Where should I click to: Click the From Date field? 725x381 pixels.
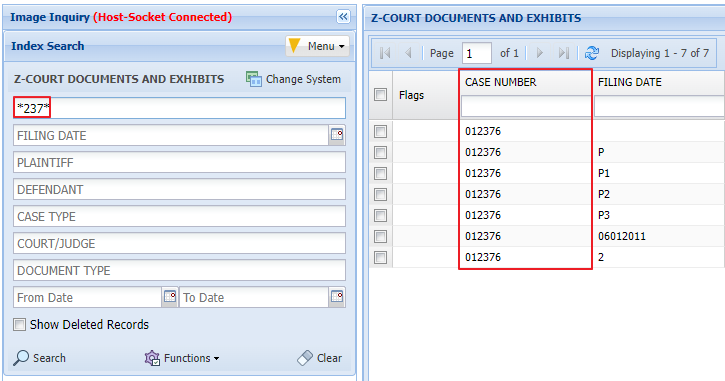[x=87, y=297]
